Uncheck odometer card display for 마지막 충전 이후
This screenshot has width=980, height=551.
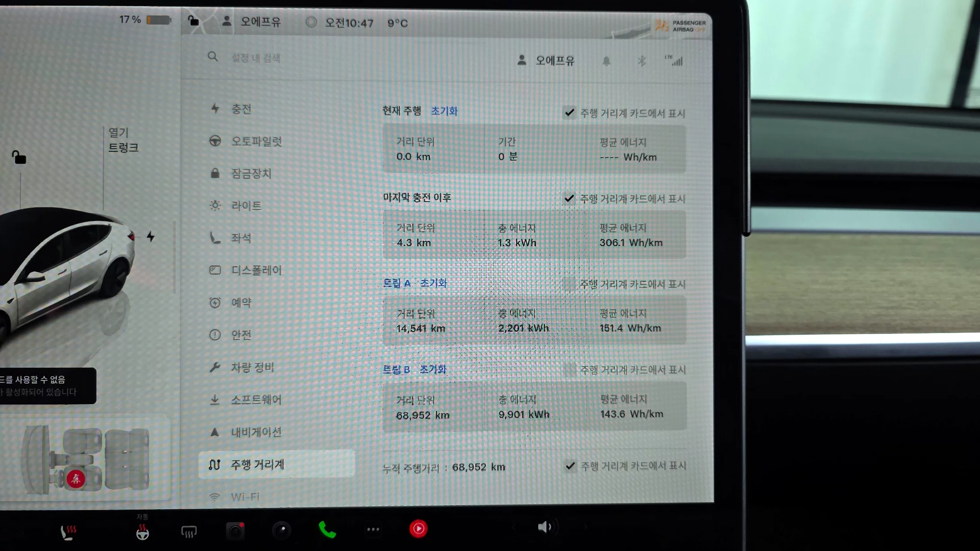tap(569, 198)
